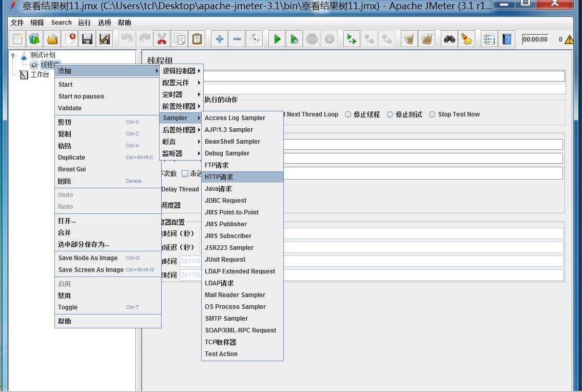Expand the 监听器 submenu
Image resolution: width=582 pixels, height=392 pixels.
point(181,153)
